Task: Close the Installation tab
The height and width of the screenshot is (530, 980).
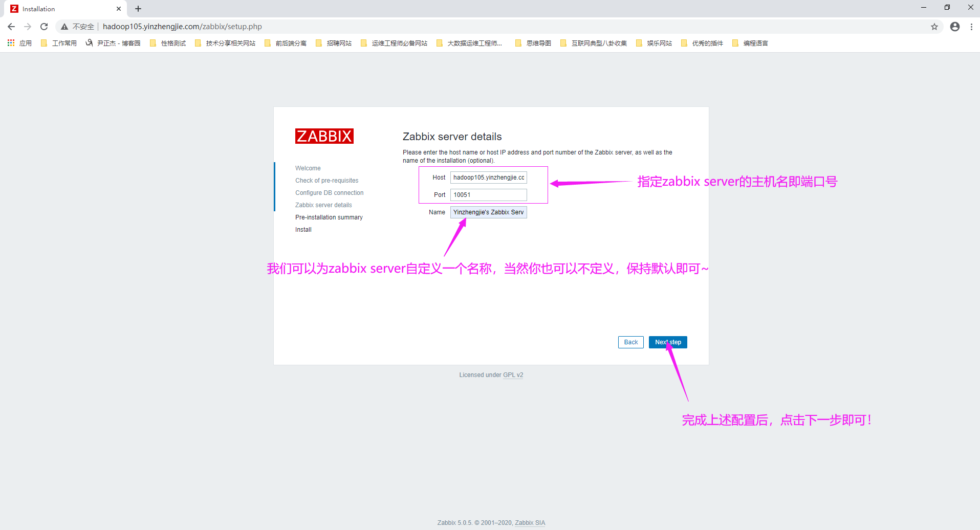Action: (119, 9)
